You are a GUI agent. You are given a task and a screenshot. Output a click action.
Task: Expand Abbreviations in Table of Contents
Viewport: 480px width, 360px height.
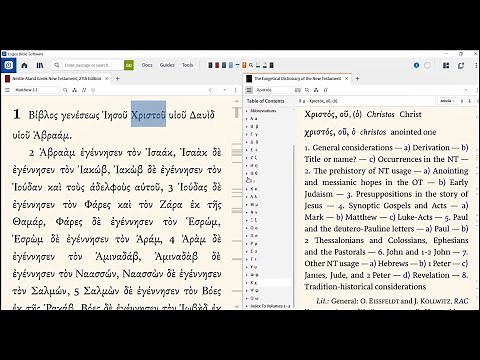[x=247, y=111]
